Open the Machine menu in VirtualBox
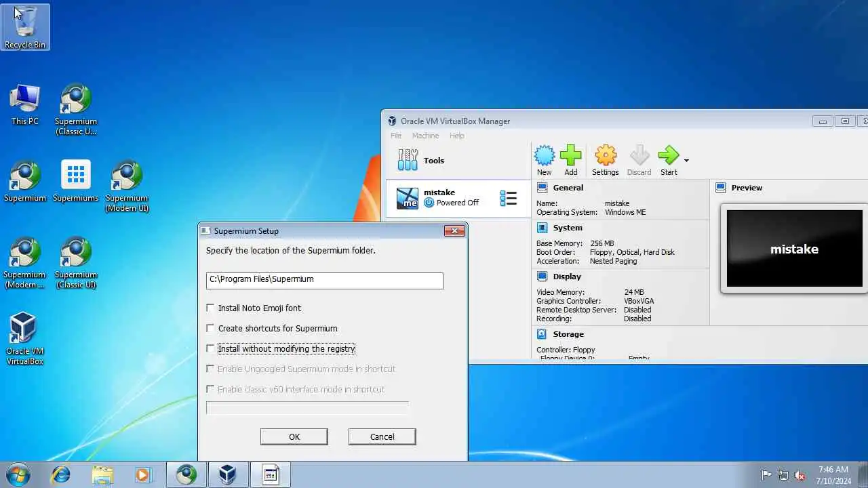 425,136
